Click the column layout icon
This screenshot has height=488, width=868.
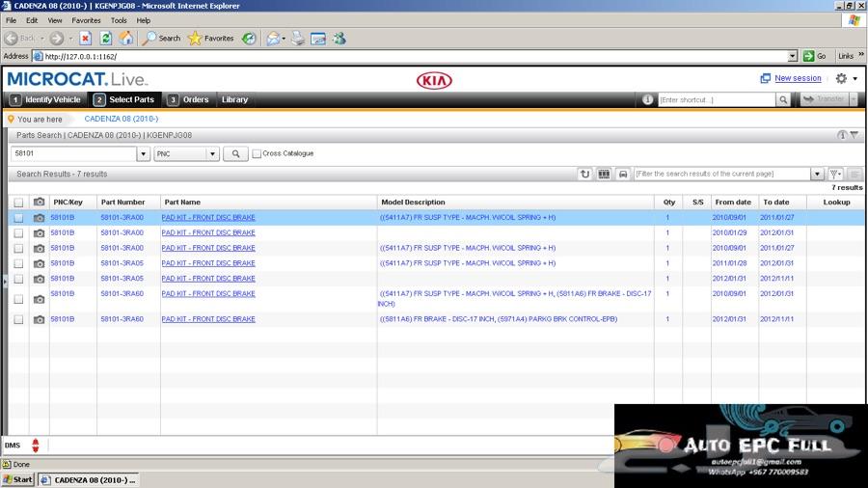coord(604,174)
